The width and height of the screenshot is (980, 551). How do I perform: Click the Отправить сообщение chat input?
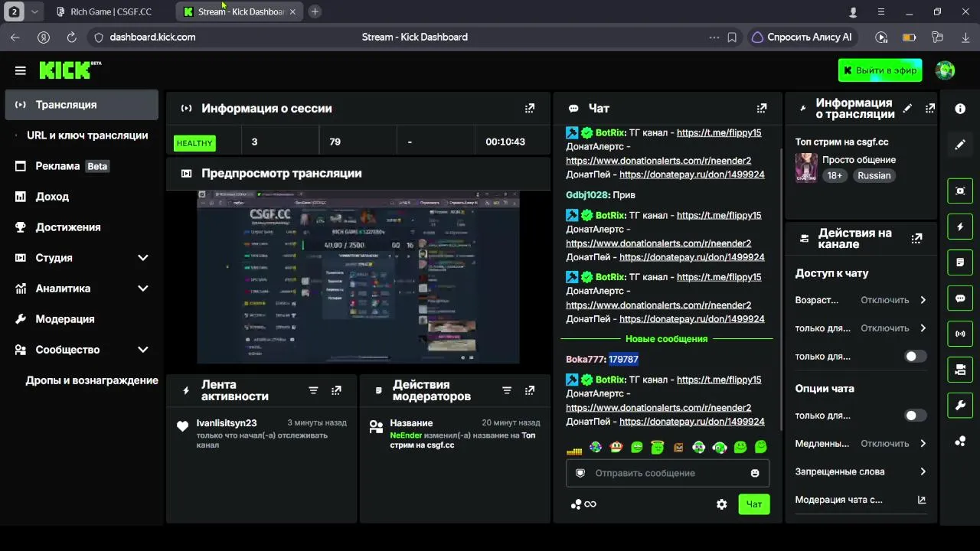(x=668, y=473)
